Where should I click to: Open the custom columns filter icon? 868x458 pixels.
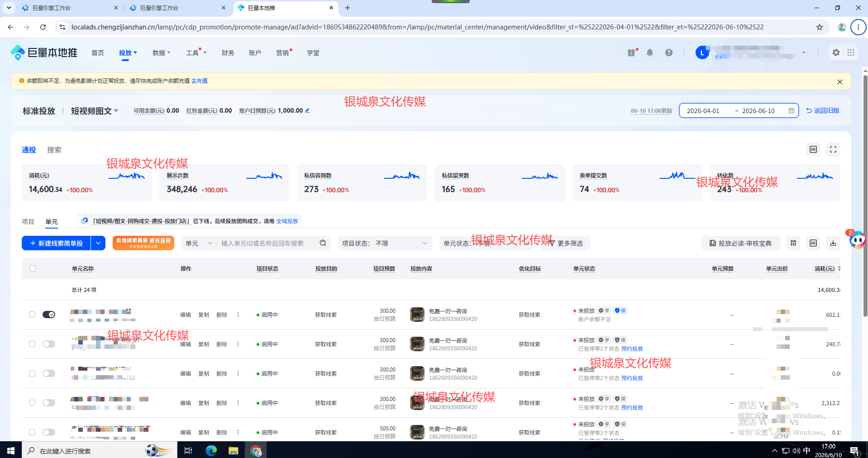coord(793,243)
